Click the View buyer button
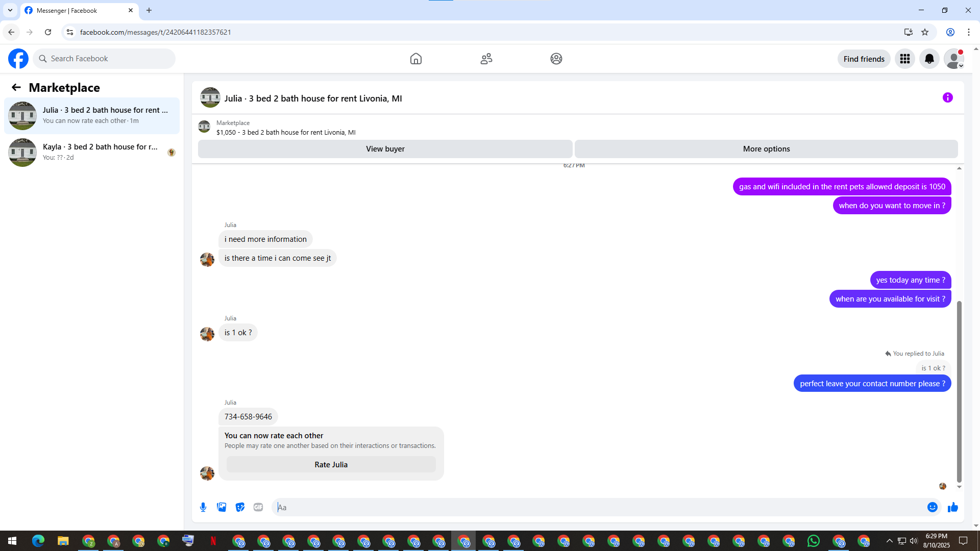 385,149
